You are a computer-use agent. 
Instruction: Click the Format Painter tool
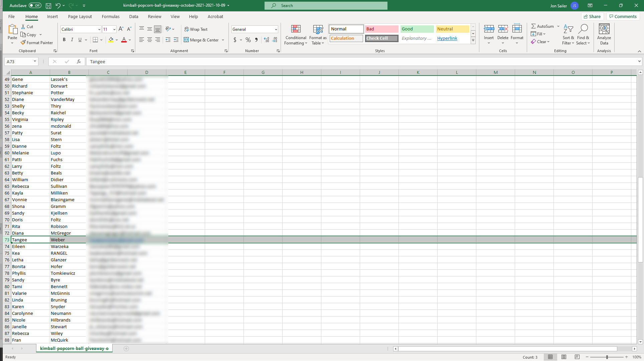pos(37,42)
